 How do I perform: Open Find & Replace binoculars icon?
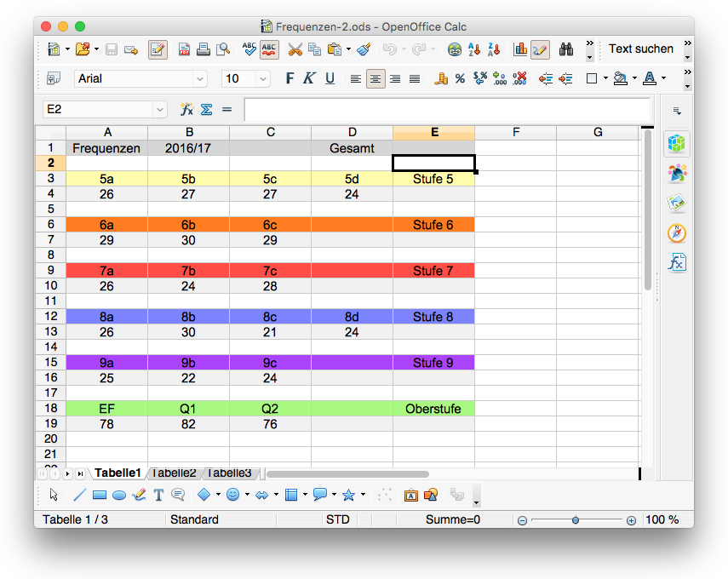[565, 49]
